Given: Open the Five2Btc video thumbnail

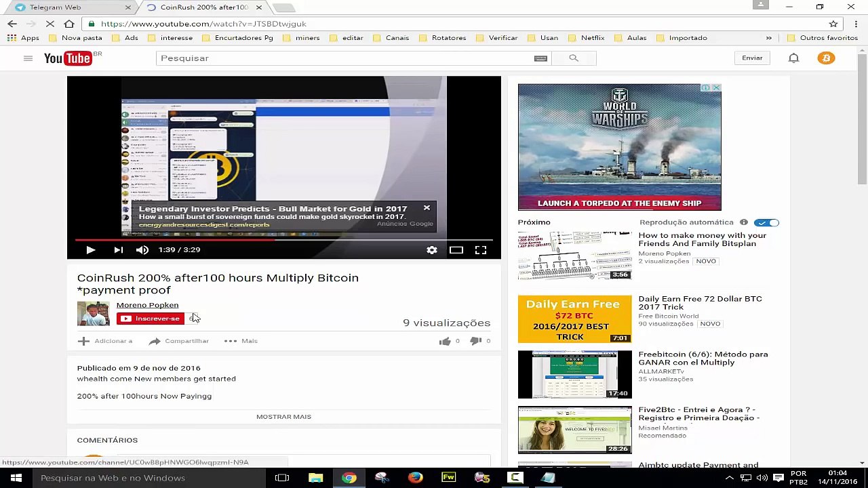Looking at the screenshot, I should (x=574, y=430).
